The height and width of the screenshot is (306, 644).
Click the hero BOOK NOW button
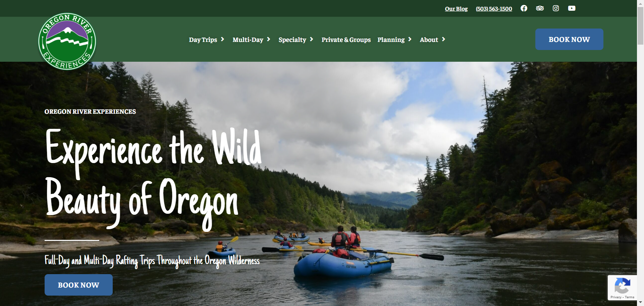click(78, 285)
